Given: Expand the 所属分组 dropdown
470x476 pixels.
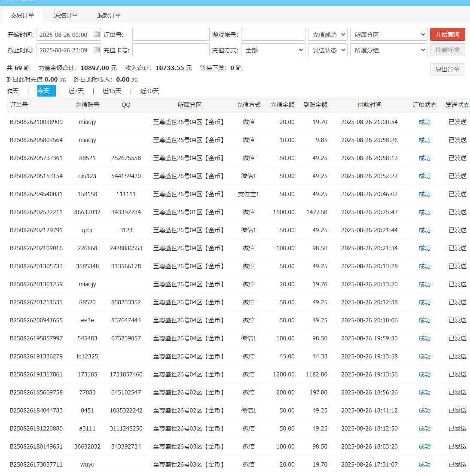Looking at the screenshot, I should tap(388, 50).
